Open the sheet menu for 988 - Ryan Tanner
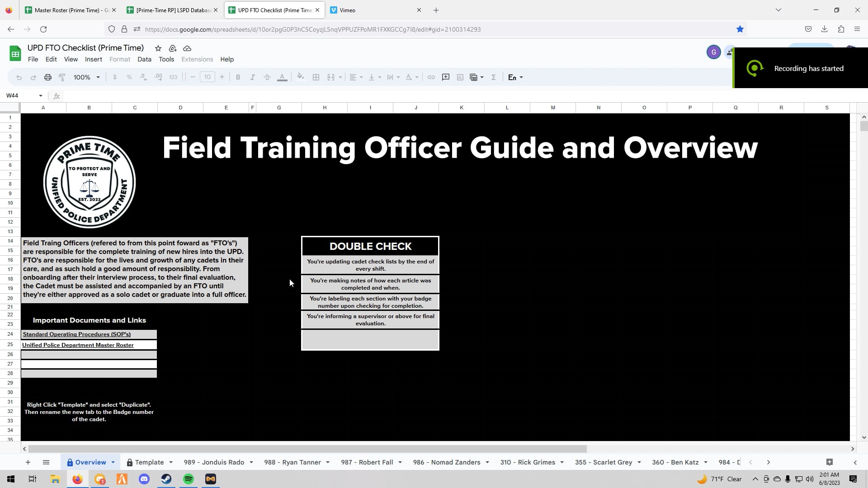868x488 pixels. pyautogui.click(x=328, y=462)
